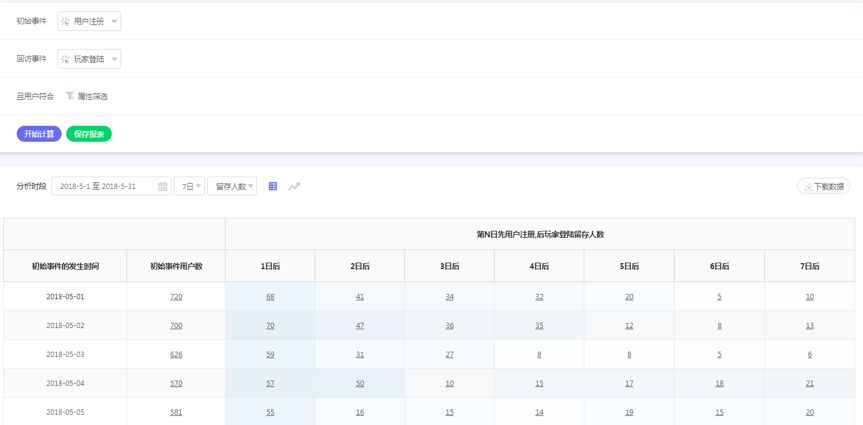Image resolution: width=863 pixels, height=425 pixels.
Task: Click the date range field 2018-5-1 至 2018-5-31
Action: (111, 186)
